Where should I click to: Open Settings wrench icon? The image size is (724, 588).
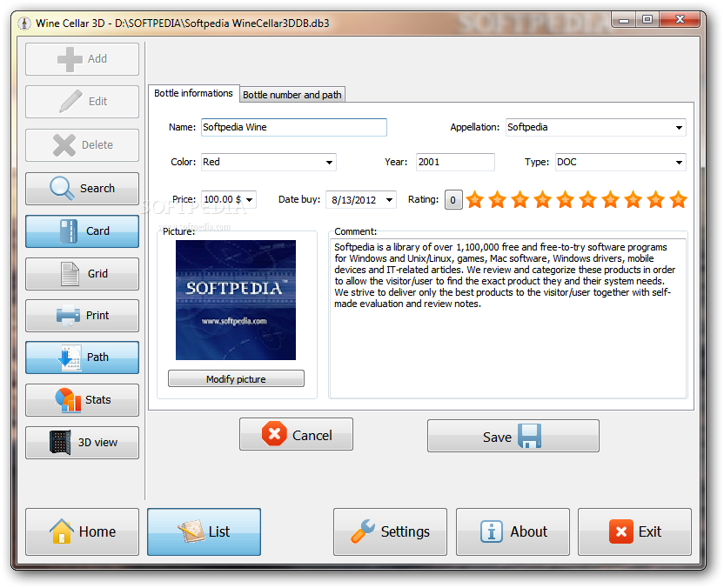click(363, 531)
